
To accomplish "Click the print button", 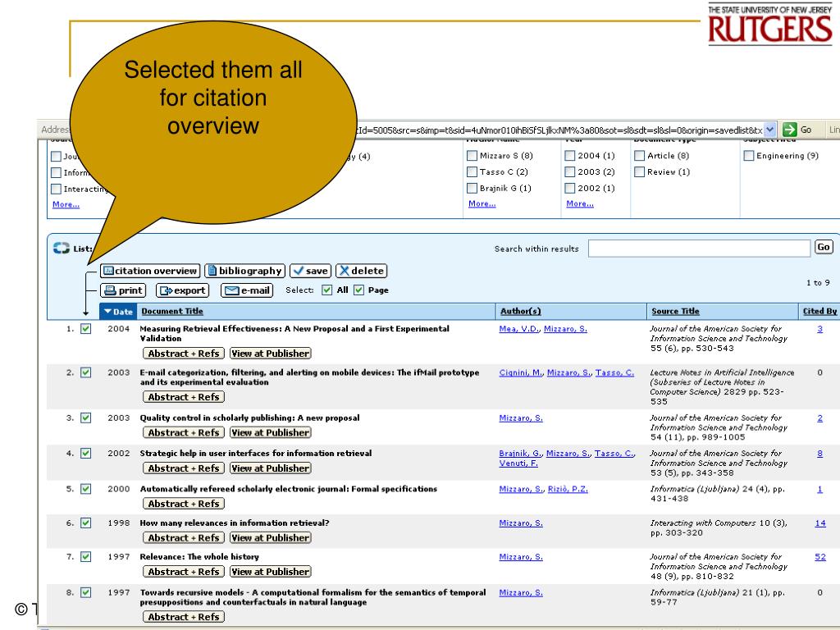I will point(123,290).
